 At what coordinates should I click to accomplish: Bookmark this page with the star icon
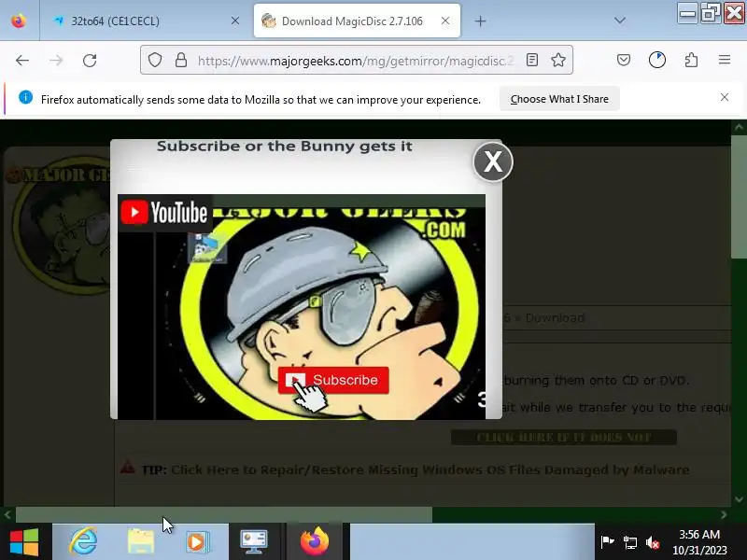pyautogui.click(x=557, y=60)
